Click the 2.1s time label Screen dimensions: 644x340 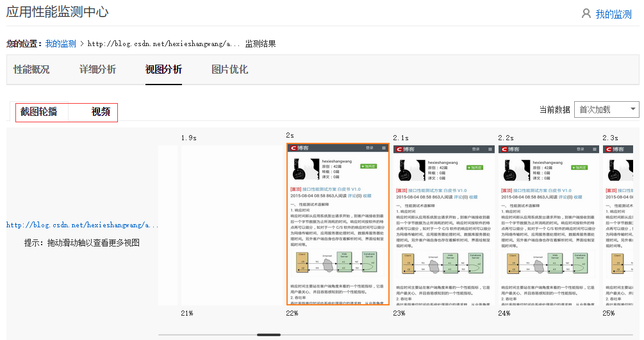click(401, 138)
